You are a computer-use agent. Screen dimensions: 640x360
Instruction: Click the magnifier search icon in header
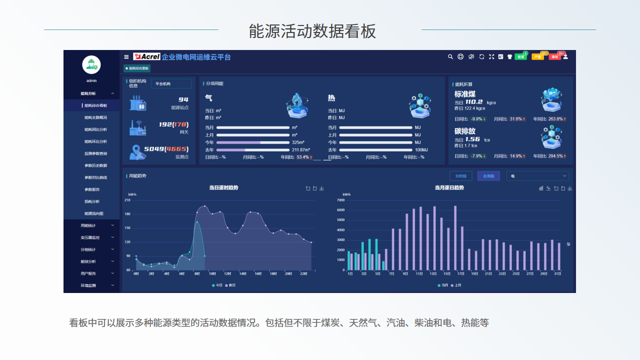point(450,57)
